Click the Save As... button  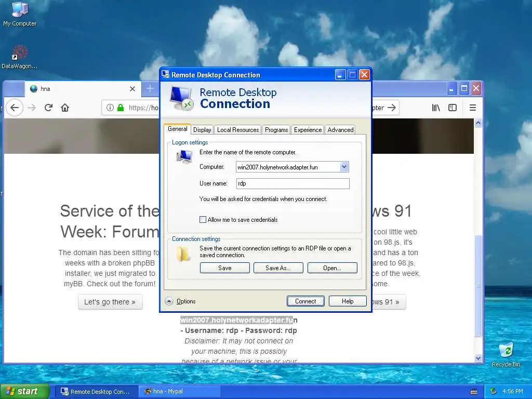click(278, 268)
